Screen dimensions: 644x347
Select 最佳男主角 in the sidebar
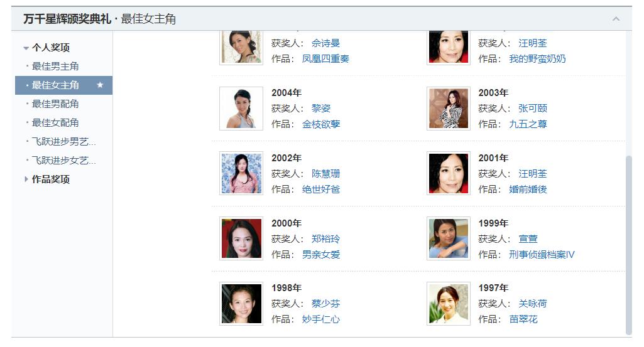point(55,66)
